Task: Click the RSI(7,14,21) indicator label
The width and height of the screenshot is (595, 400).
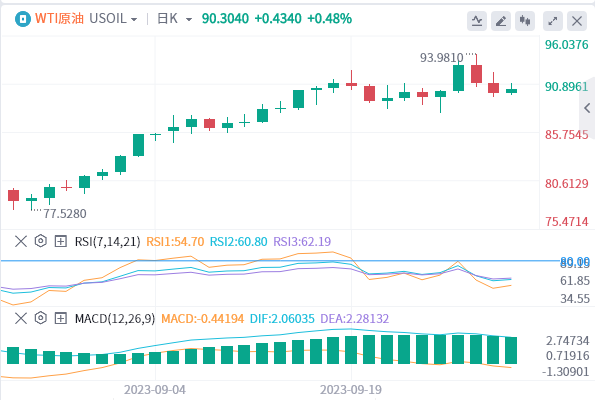Action: [x=107, y=241]
